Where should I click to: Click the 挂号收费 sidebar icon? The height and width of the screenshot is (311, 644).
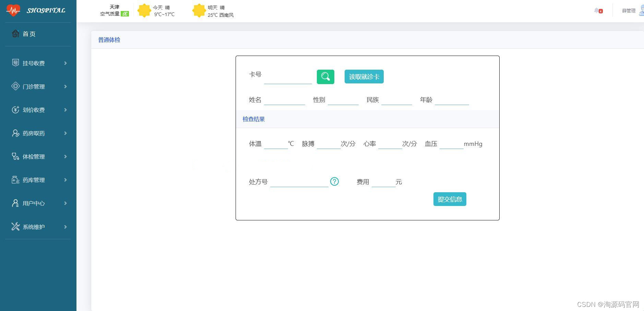15,62
